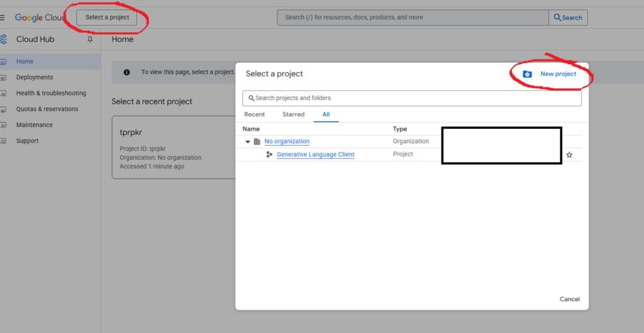Pin the Cloud Hub panel
644x333 pixels.
tap(90, 40)
